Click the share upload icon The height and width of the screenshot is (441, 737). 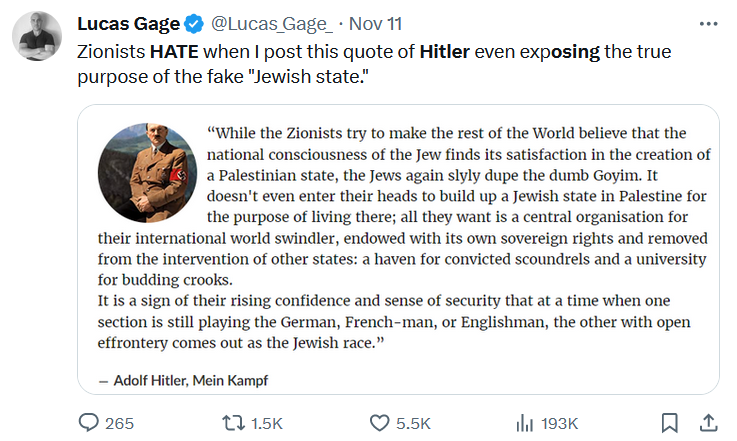[x=708, y=423]
